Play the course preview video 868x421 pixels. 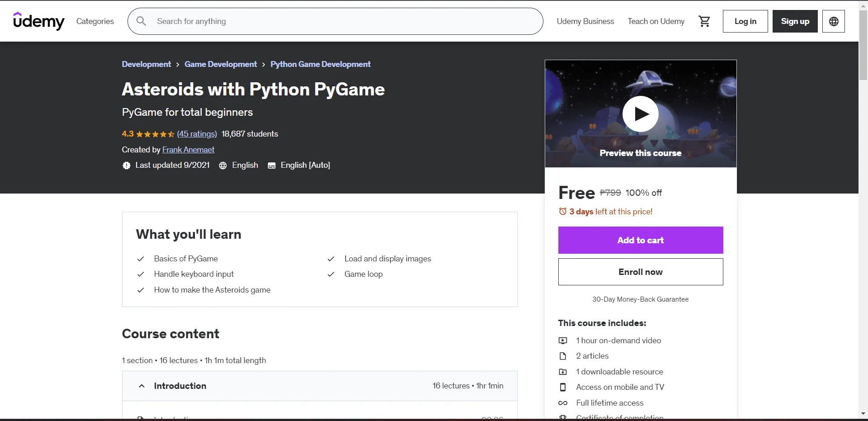click(x=640, y=114)
